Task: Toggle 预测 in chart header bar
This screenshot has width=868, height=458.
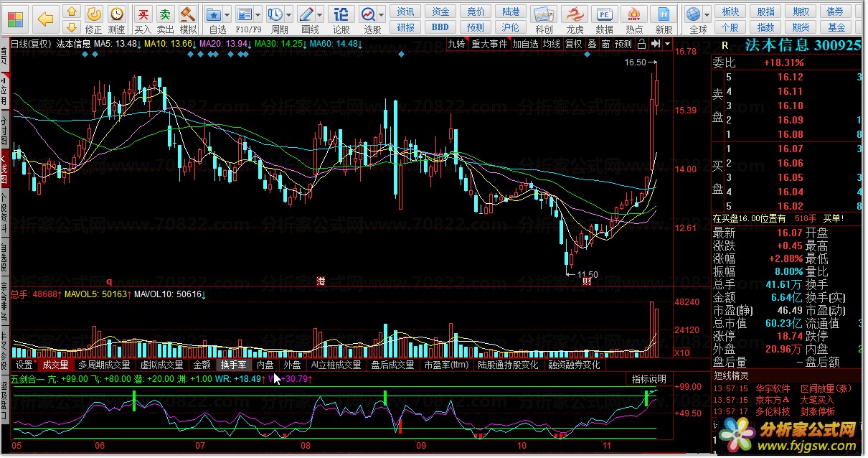Action: click(623, 43)
